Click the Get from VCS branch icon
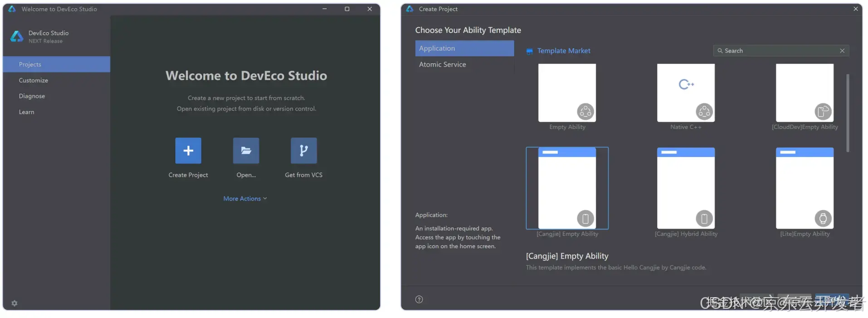This screenshot has height=318, width=868. point(304,150)
